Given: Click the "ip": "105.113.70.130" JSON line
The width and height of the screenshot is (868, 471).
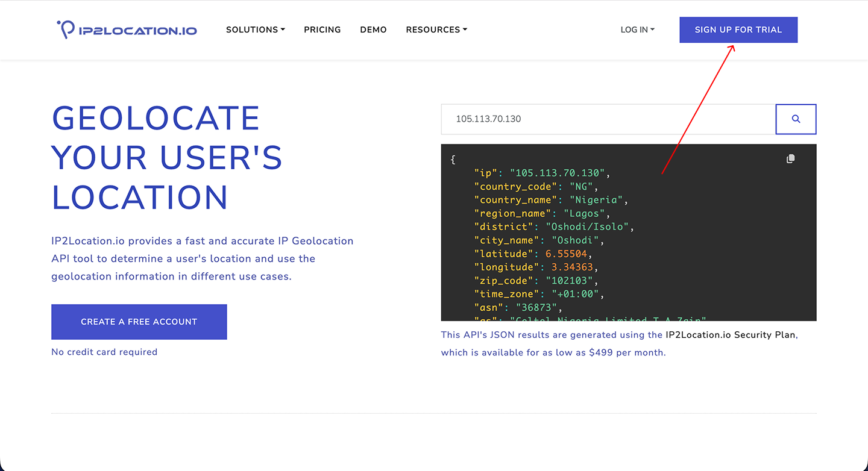Looking at the screenshot, I should click(x=542, y=173).
